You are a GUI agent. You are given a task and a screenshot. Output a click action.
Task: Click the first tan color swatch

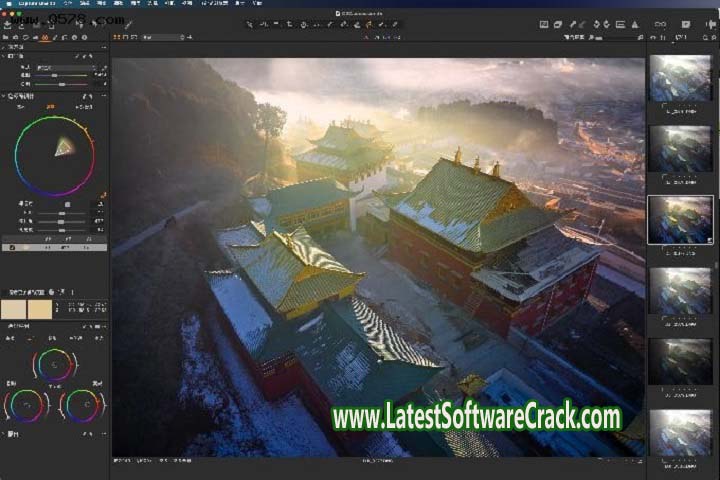pos(14,309)
